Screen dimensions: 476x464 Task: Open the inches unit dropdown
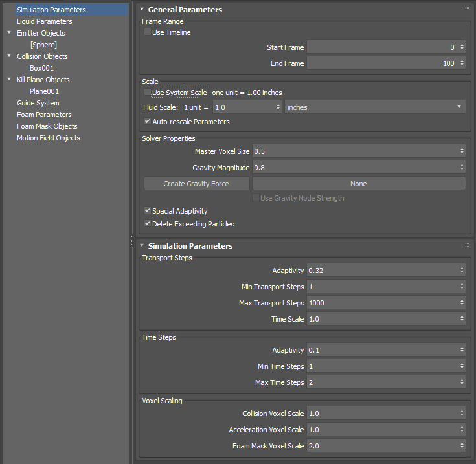375,107
